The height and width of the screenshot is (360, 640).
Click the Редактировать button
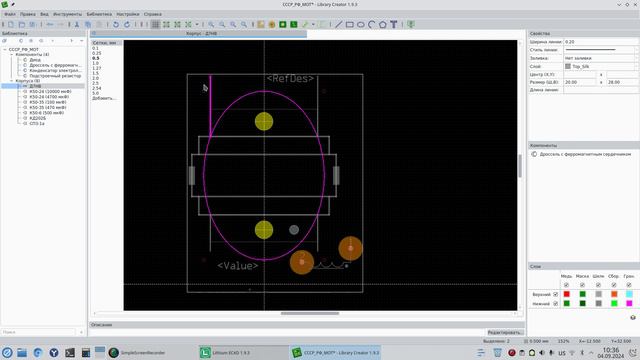point(505,333)
